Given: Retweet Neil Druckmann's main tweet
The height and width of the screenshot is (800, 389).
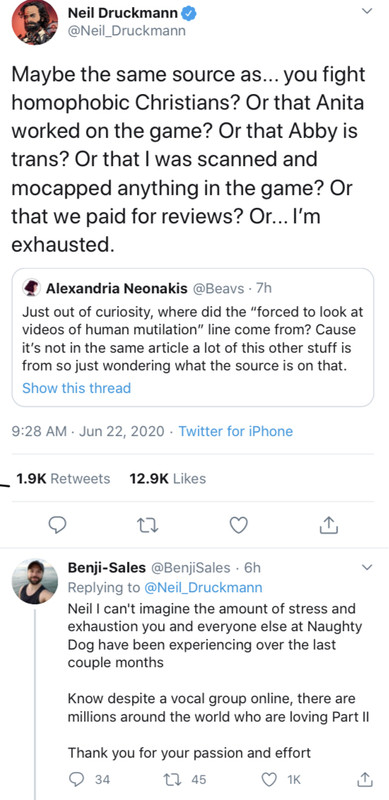Looking at the screenshot, I should [x=150, y=524].
